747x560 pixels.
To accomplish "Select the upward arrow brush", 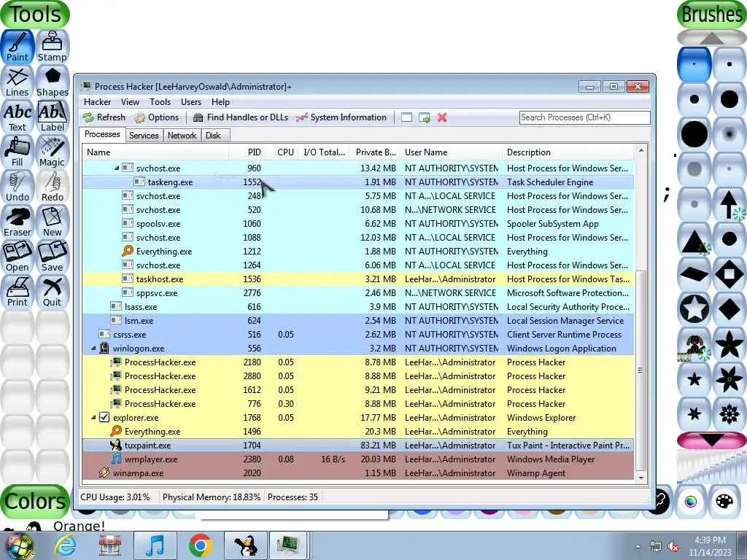I will 729,204.
